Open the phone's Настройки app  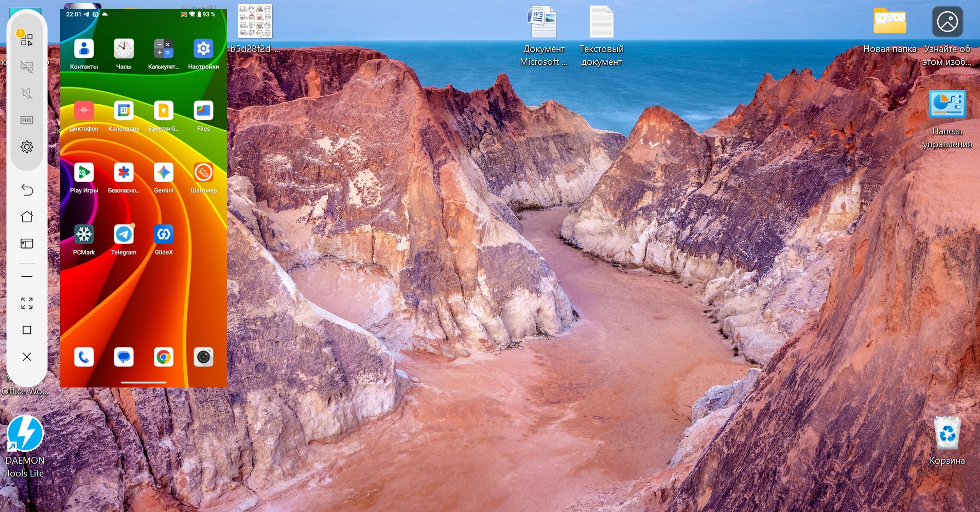203,49
